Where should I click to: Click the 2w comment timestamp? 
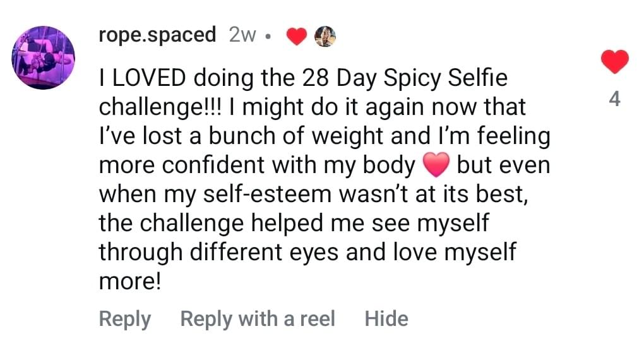tap(243, 35)
